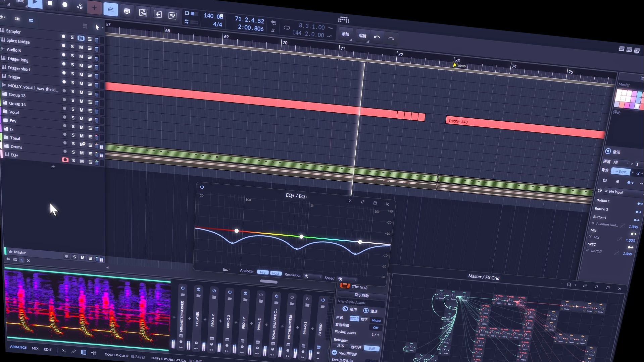The height and width of the screenshot is (362, 644).
Task: Open the Bitwig dotted logo dashboard
Action: click(x=344, y=20)
